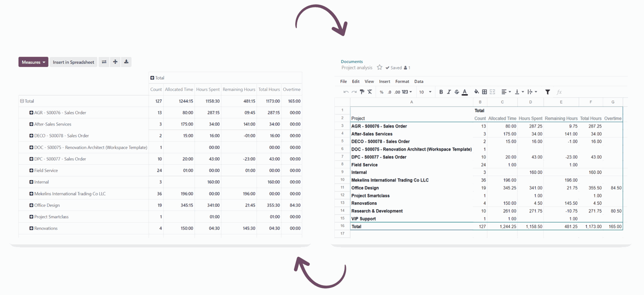Toggle strikethrough formatting
The image size is (644, 295).
(457, 91)
